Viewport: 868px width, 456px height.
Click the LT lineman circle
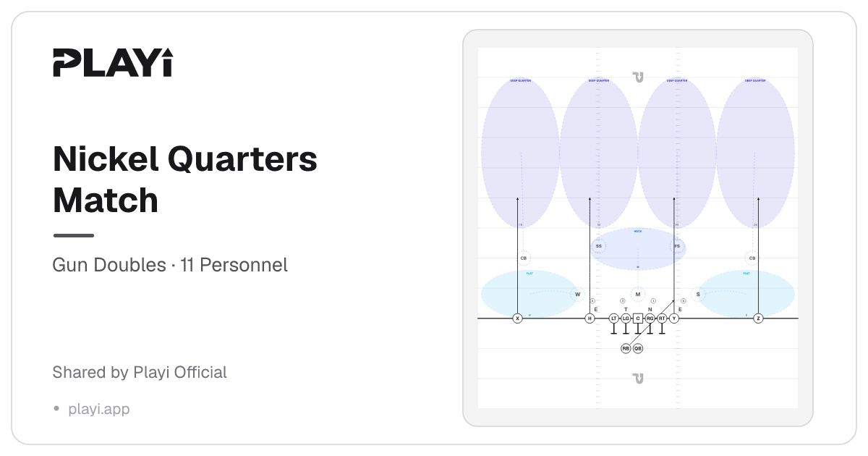[613, 318]
